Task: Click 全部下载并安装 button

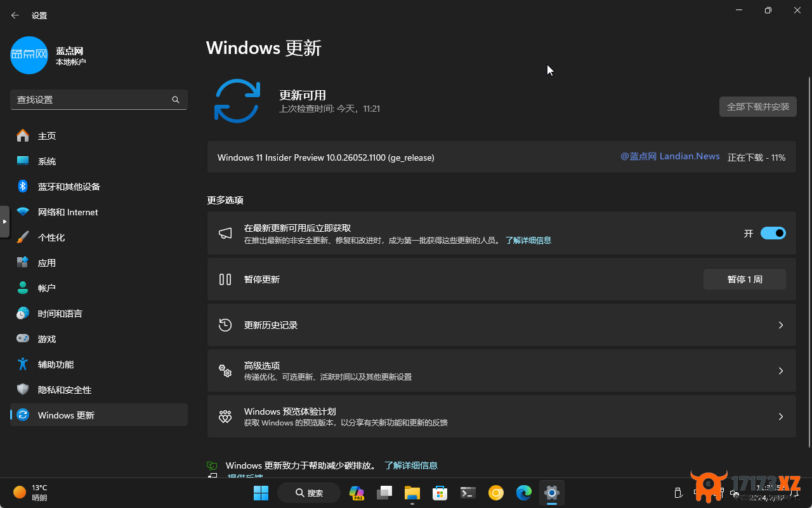Action: coord(757,107)
